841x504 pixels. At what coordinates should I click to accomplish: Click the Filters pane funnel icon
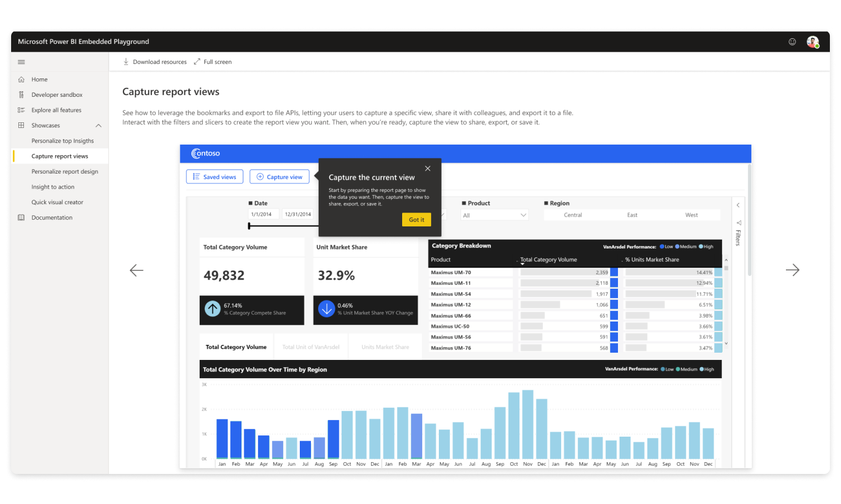(739, 223)
